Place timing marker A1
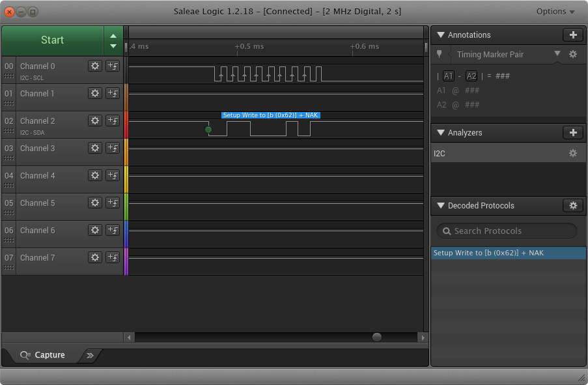 click(x=449, y=76)
